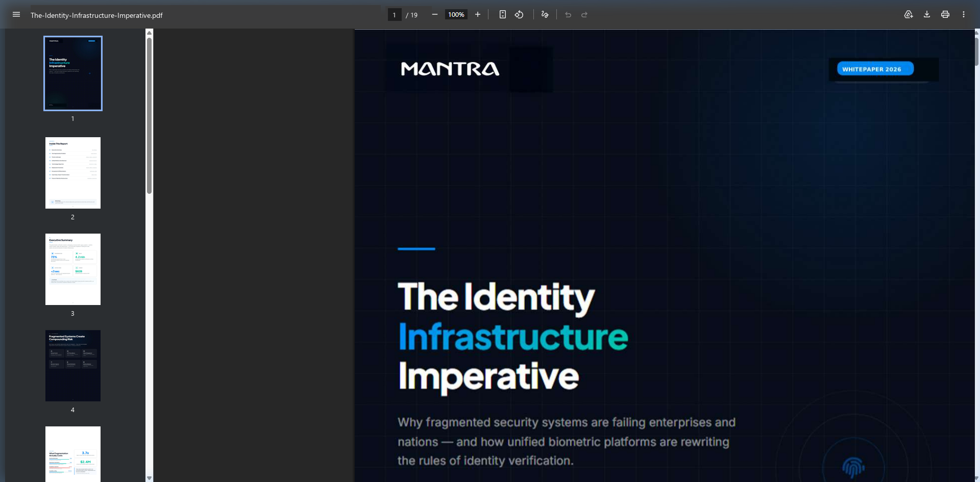Go to page 3 Executive Summary thumbnail

pyautogui.click(x=73, y=269)
